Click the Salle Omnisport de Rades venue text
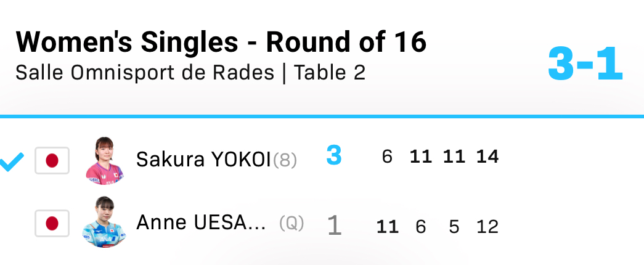The image size is (644, 265). pyautogui.click(x=144, y=73)
